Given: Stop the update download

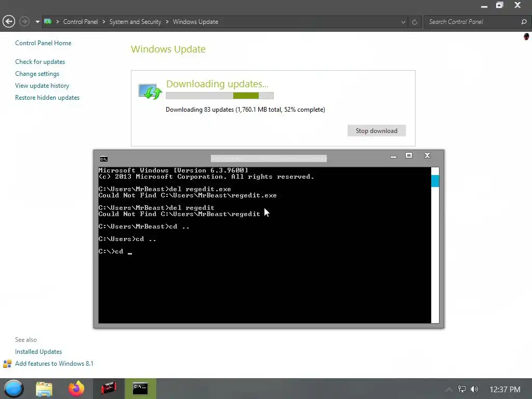Looking at the screenshot, I should coord(376,130).
